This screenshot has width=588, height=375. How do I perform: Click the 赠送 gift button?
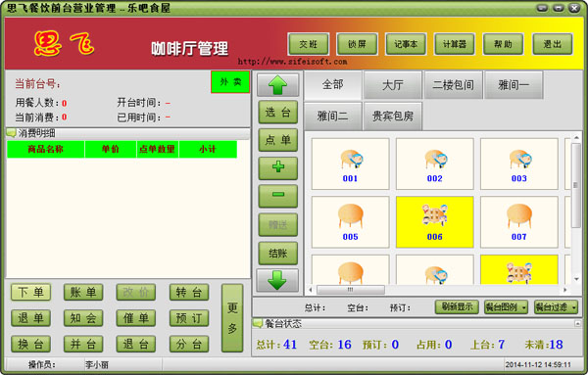(278, 224)
